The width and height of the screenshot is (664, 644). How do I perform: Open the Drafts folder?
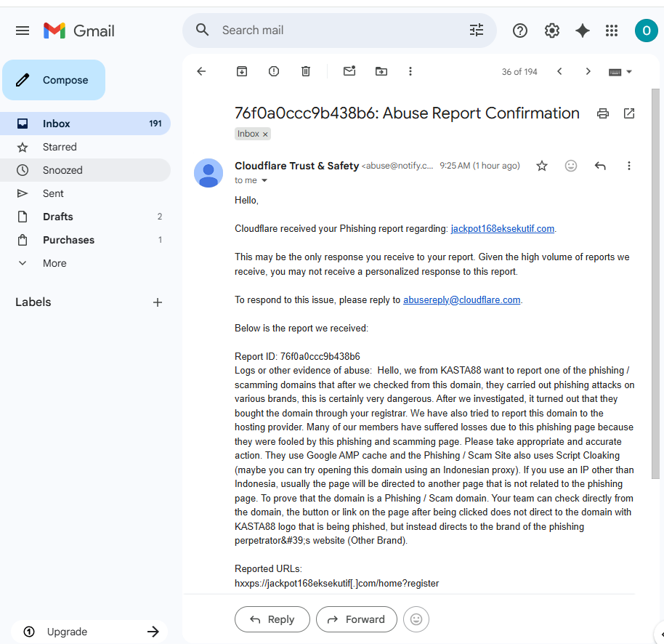click(85, 217)
